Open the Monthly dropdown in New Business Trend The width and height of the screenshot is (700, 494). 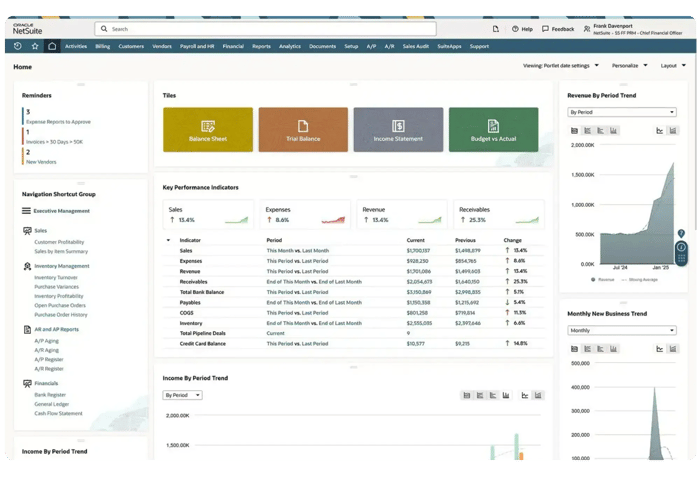click(x=622, y=330)
